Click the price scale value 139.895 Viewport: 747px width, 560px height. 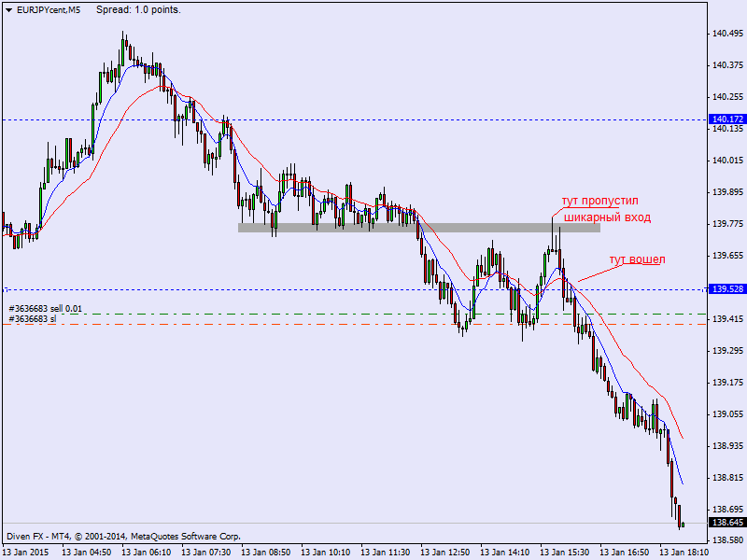pyautogui.click(x=727, y=192)
